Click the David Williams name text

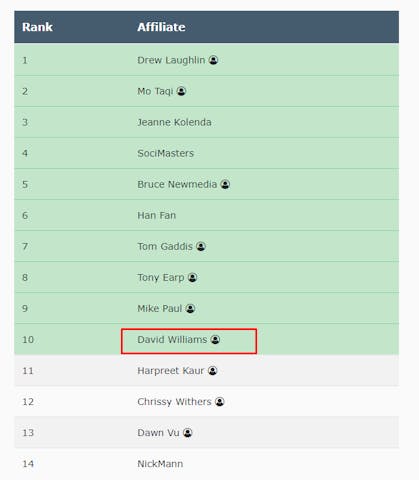(172, 340)
